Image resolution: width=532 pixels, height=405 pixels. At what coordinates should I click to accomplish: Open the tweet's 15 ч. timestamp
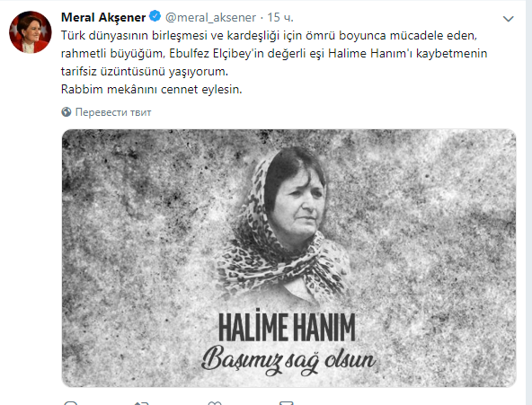click(x=280, y=18)
